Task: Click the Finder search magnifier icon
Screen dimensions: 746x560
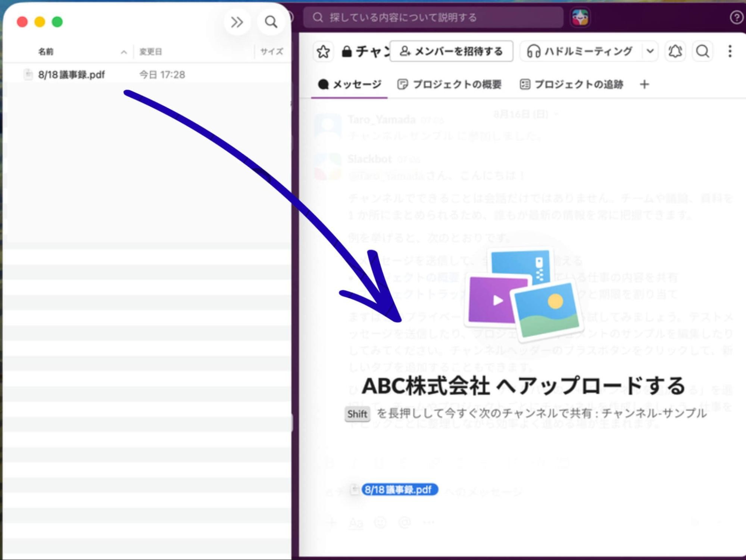Action: [271, 22]
